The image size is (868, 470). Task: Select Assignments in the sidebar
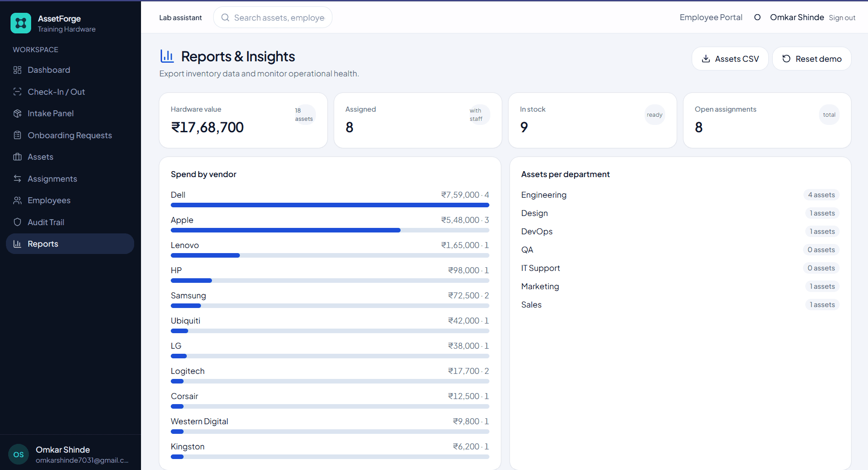70,178
